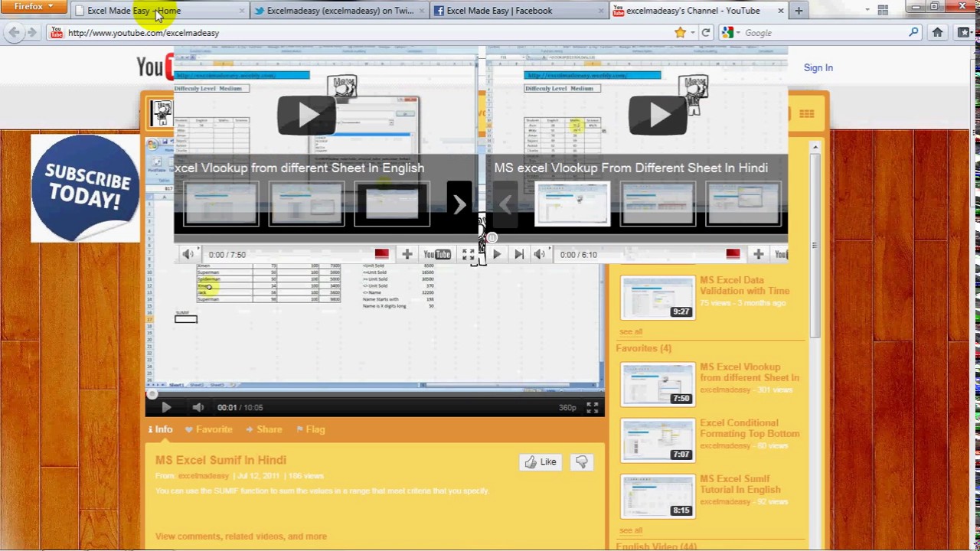
Task: Go forward with the browser forward arrow
Action: 31,32
